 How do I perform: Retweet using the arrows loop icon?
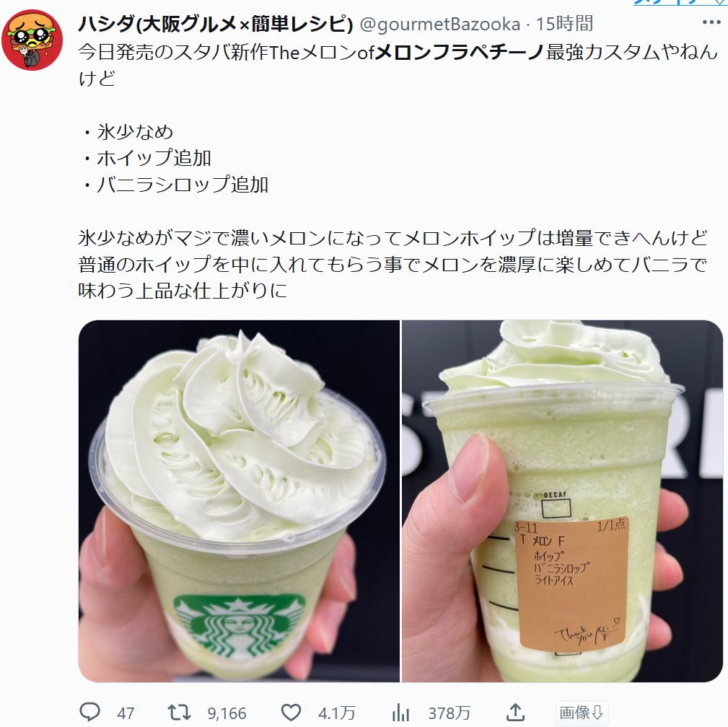tap(179, 712)
